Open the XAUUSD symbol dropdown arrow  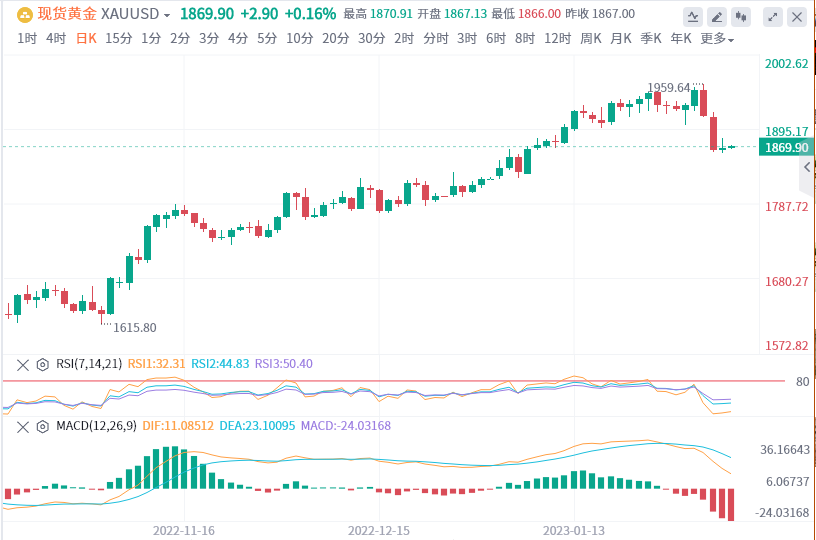167,16
